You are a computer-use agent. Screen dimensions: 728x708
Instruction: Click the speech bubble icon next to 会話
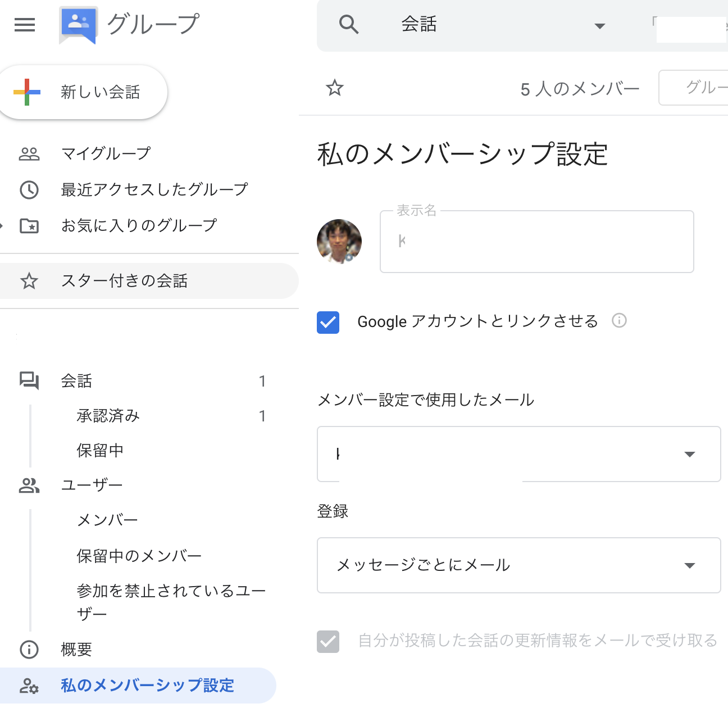(29, 381)
